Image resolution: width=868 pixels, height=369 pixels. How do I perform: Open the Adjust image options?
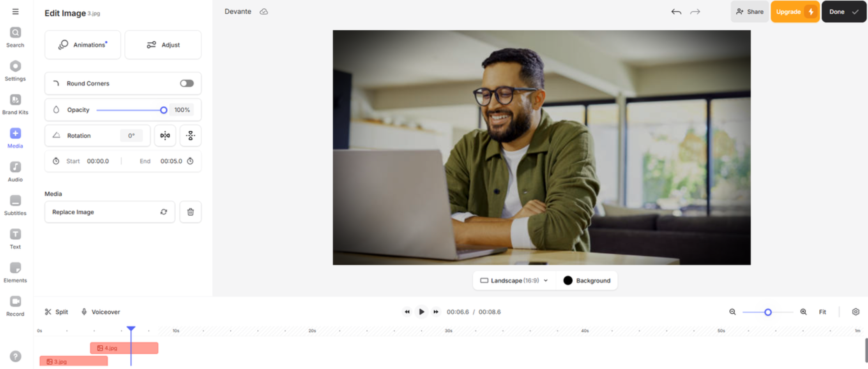coord(163,45)
